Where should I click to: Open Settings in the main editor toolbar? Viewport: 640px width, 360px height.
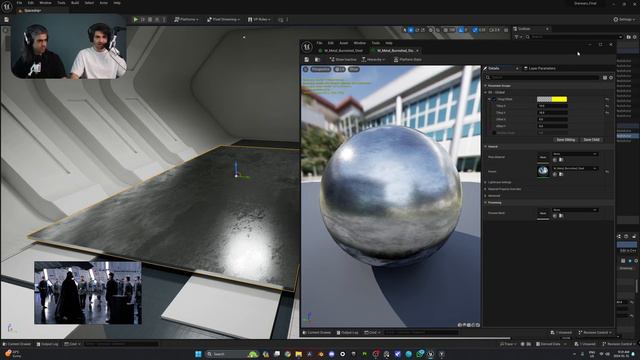pyautogui.click(x=623, y=19)
